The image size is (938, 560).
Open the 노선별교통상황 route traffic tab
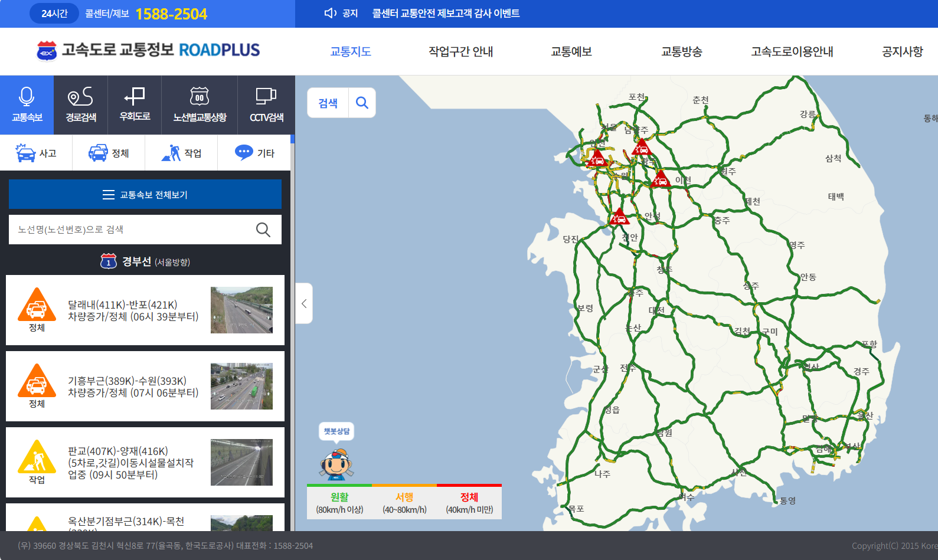[200, 105]
